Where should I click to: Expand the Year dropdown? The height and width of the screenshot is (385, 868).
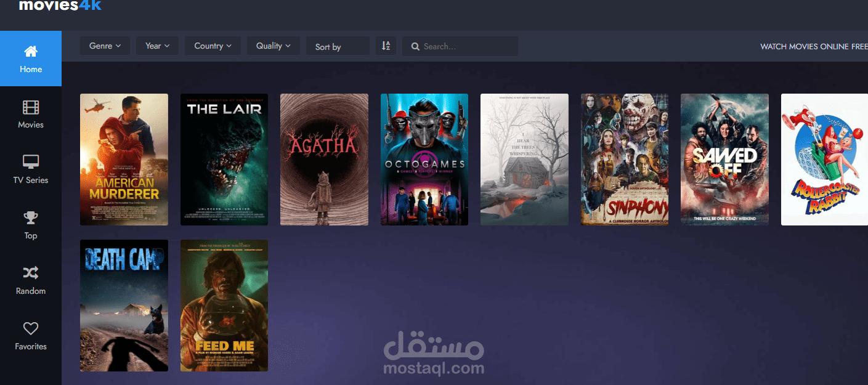tap(157, 46)
